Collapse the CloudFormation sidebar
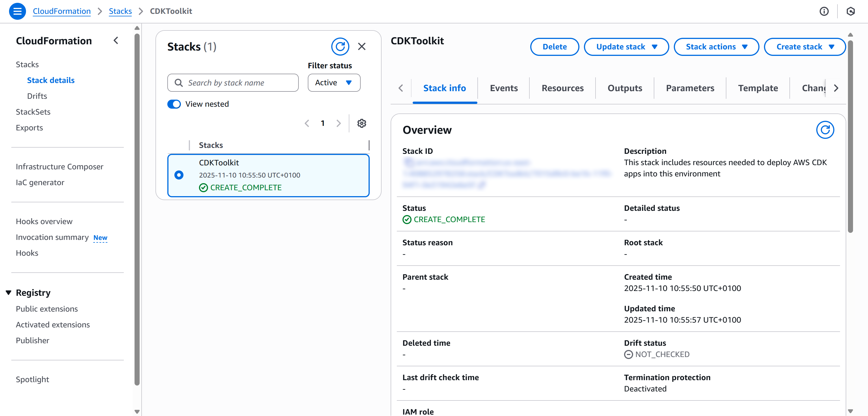Image resolution: width=868 pixels, height=416 pixels. click(116, 40)
